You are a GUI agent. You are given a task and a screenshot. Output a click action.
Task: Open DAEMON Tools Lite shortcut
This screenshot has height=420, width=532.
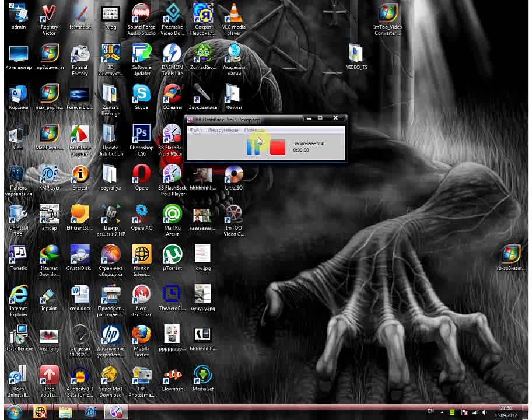[x=172, y=60]
